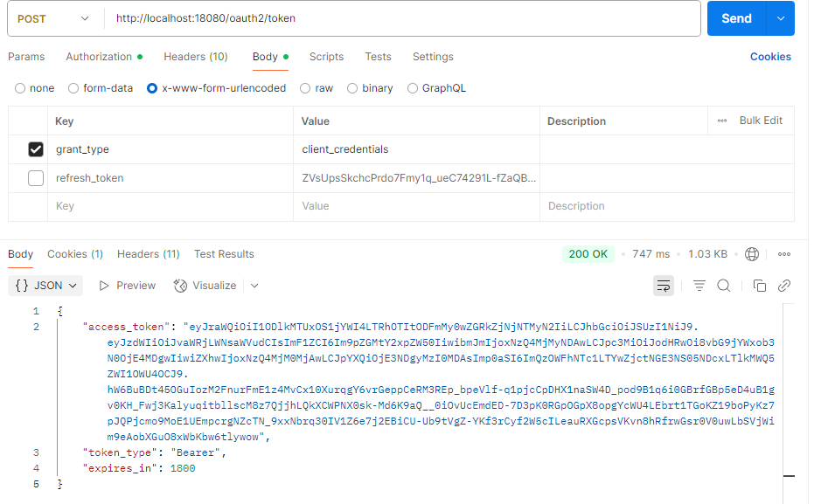This screenshot has width=828, height=504.
Task: Click the empty Description input cell
Action: point(667,206)
